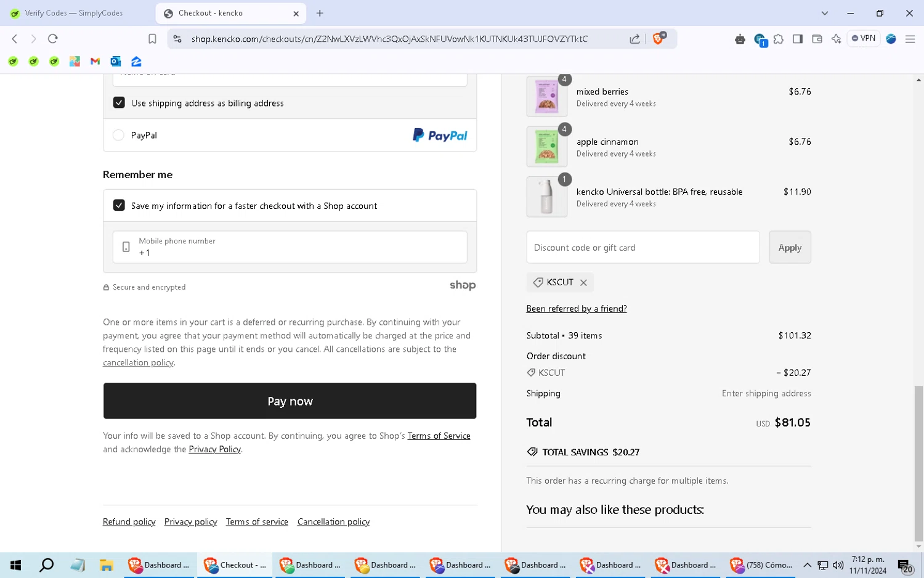Screen dimensions: 924x578
Task: Open File Explorer from taskbar
Action: tap(107, 565)
